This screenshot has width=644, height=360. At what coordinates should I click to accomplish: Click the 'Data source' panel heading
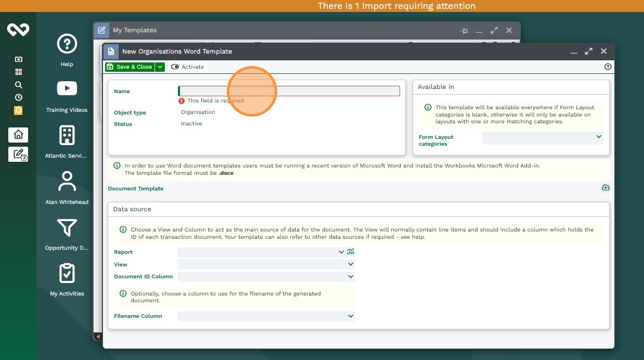coord(132,209)
